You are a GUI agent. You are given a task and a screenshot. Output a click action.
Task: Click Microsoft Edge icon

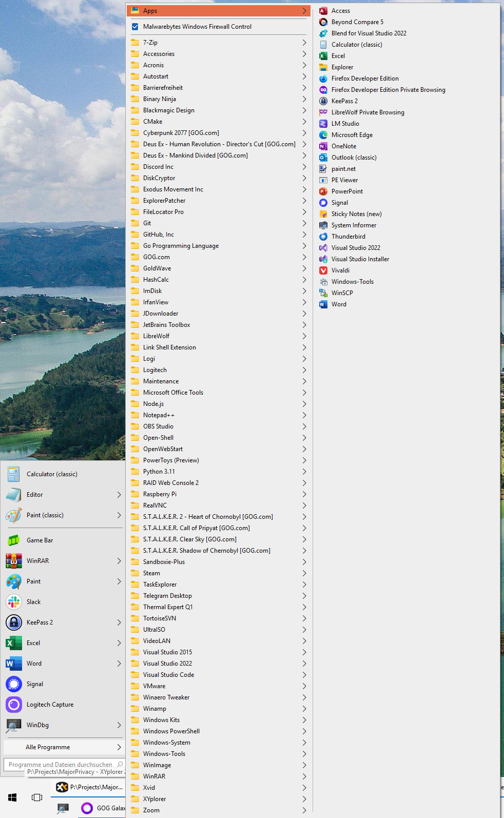click(323, 135)
